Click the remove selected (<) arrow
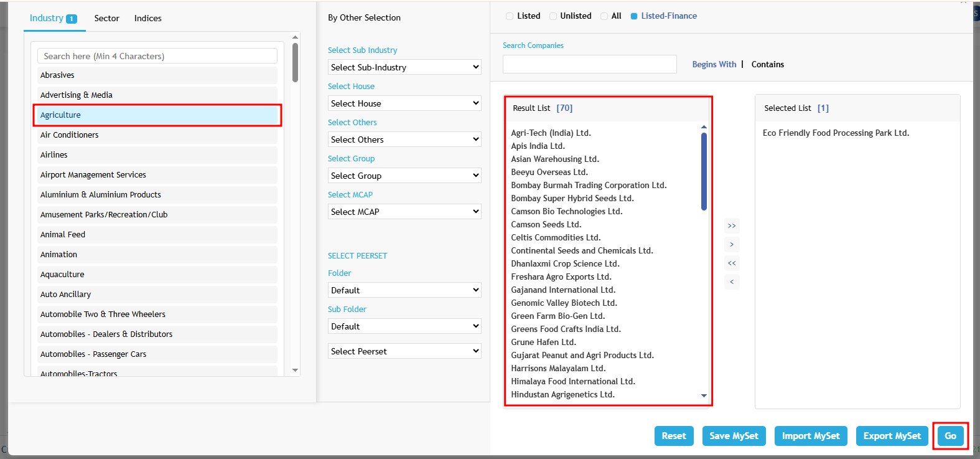This screenshot has height=459, width=980. 732,282
